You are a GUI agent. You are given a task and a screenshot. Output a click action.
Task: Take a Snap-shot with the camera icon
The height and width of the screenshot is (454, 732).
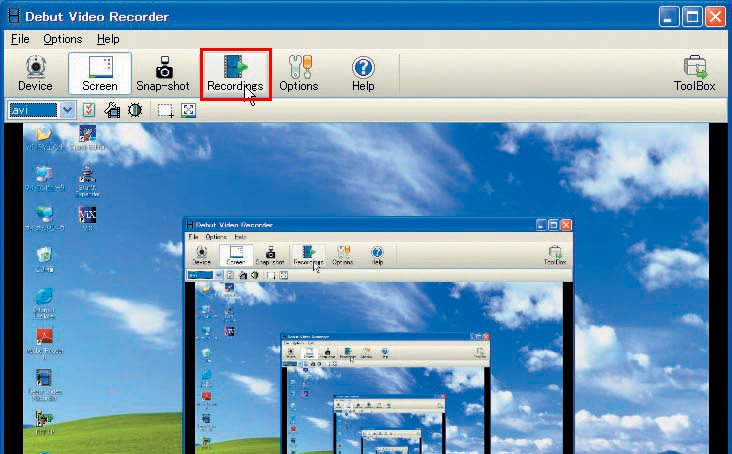163,74
